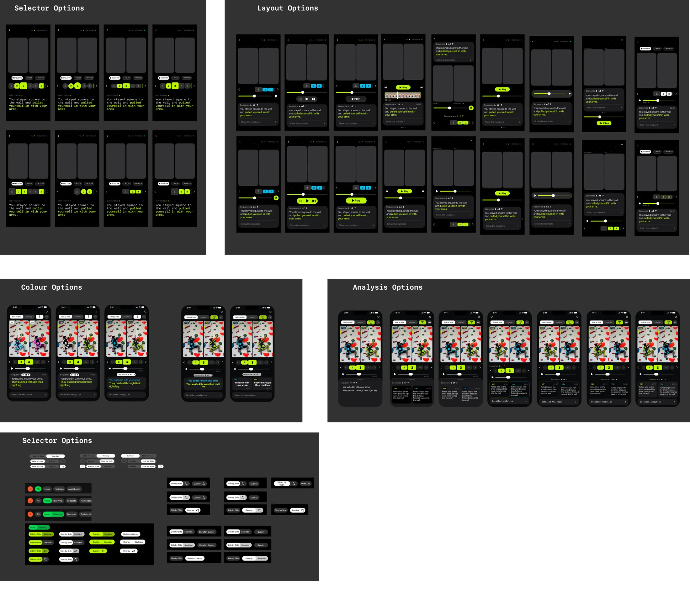Click green 'Overlay' pill with frame icon

click(x=98, y=551)
